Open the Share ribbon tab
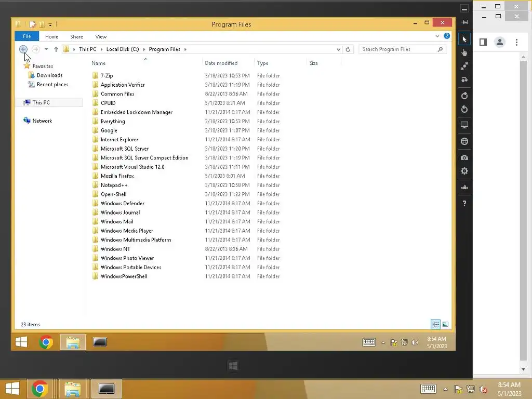This screenshot has width=532, height=399. tap(76, 37)
